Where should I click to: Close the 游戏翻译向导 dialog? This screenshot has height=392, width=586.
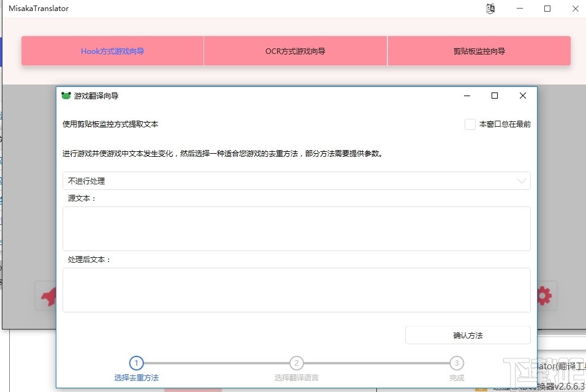coord(523,96)
